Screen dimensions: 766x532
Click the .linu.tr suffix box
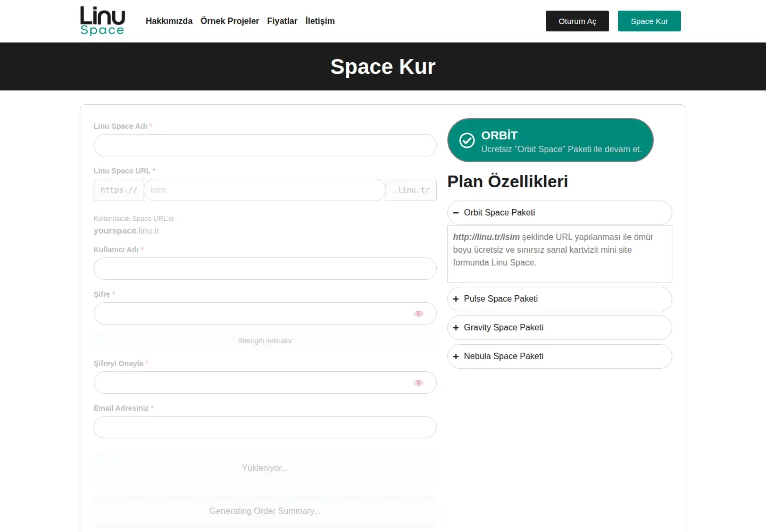411,190
